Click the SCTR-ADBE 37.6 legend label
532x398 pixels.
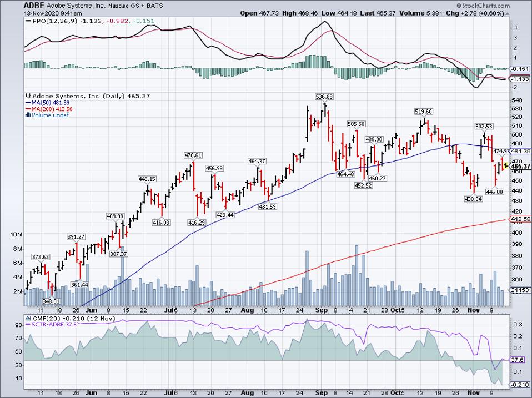(51, 324)
